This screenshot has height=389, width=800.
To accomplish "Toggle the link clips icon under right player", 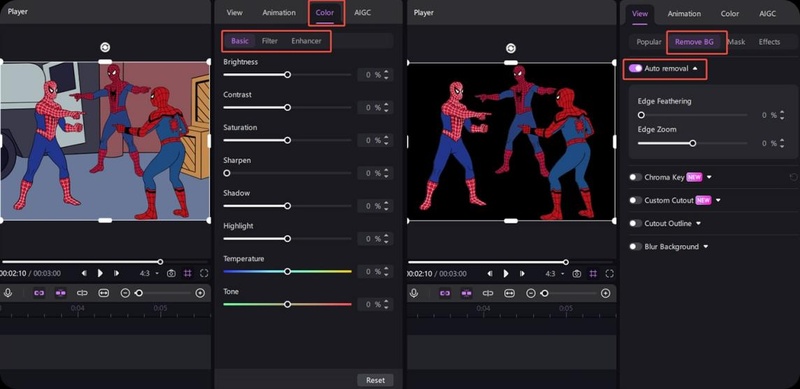I will click(444, 293).
